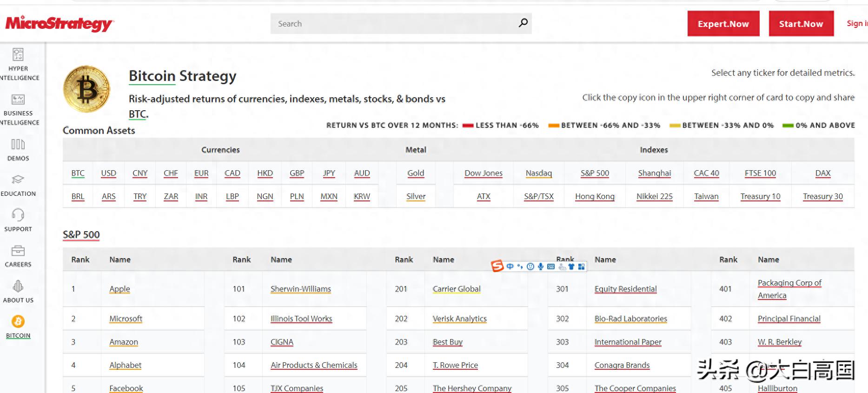
Task: Click the keyboard icon in IME toolbar
Action: pyautogui.click(x=551, y=266)
